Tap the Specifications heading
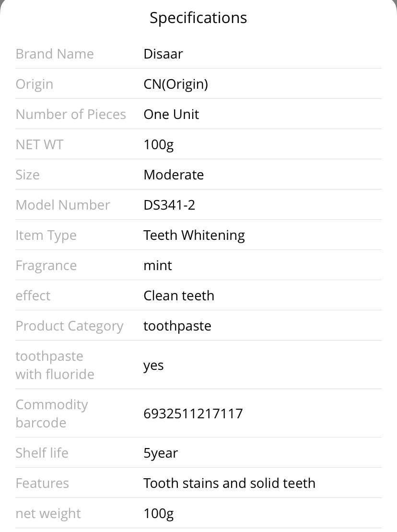The image size is (397, 532). [x=198, y=18]
